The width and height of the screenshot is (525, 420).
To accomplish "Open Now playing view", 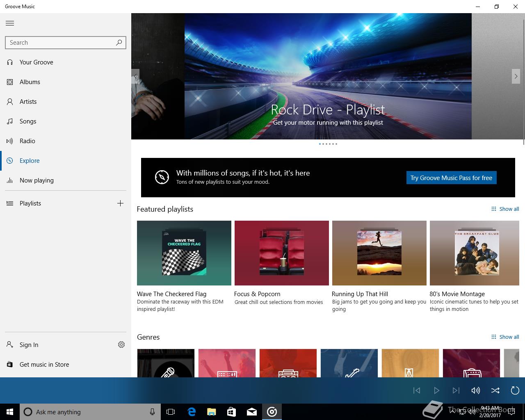I will coord(66,180).
